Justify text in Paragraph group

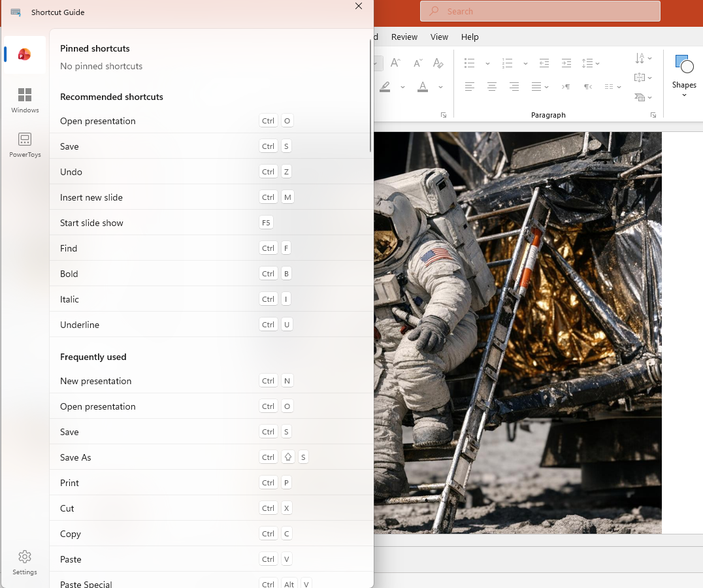[536, 86]
